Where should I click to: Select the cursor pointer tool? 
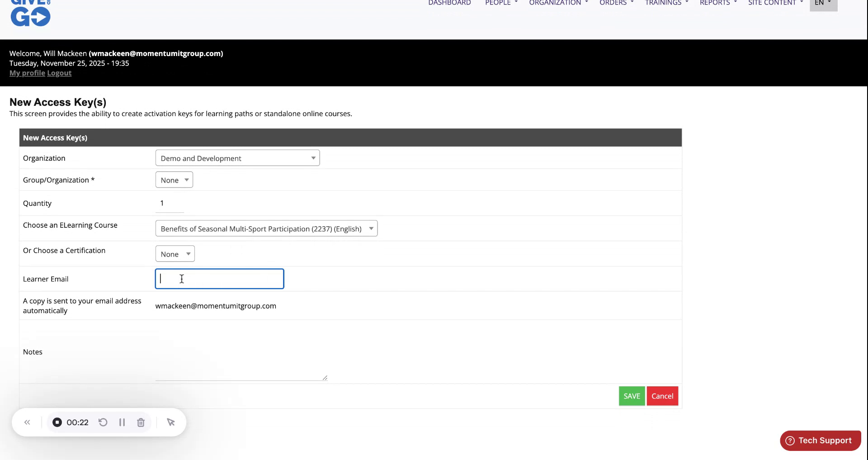pos(170,422)
